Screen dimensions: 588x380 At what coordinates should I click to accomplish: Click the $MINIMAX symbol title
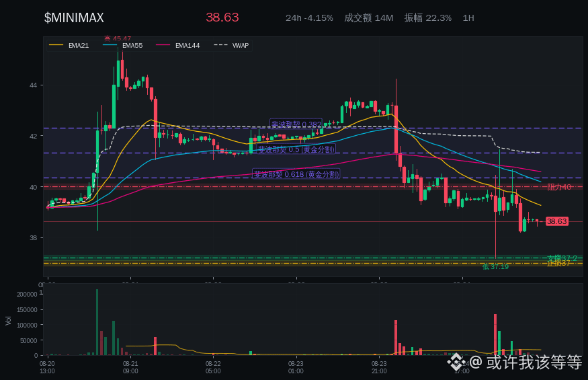point(74,17)
